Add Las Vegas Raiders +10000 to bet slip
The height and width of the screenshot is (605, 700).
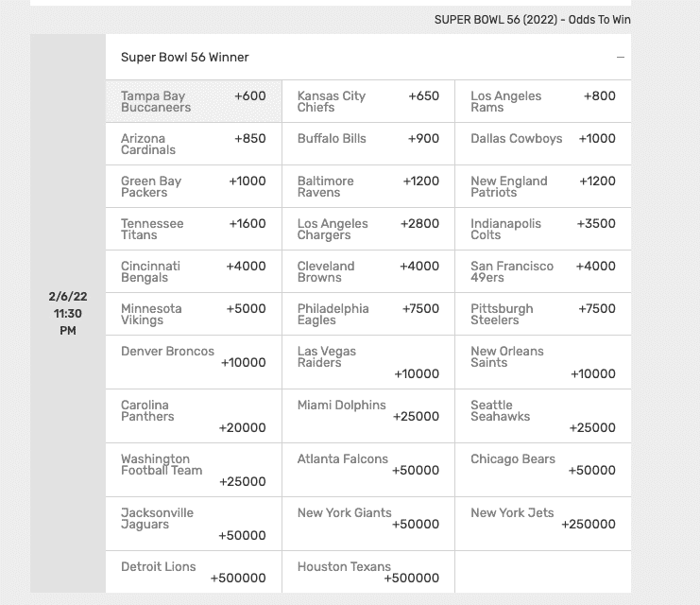(368, 362)
